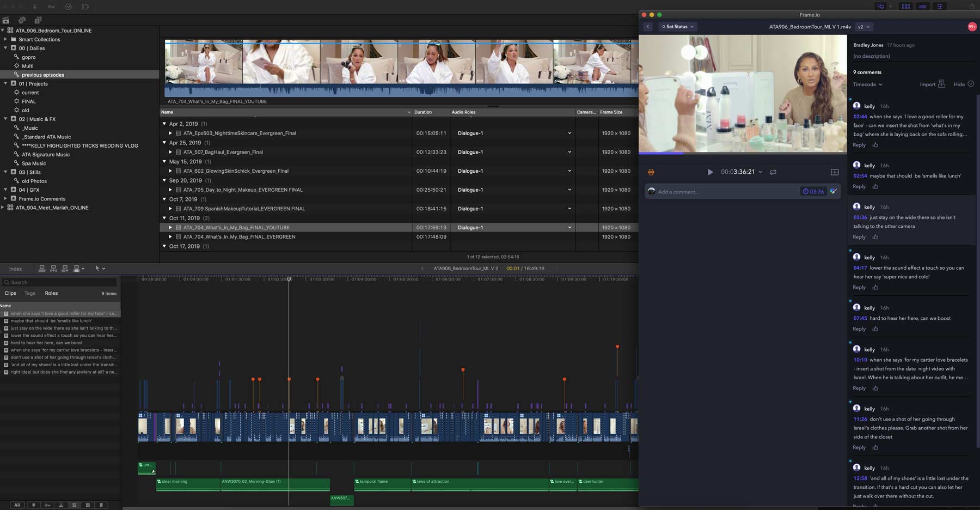
Task: Toggle the 03:36 comment timestamp
Action: tap(813, 191)
